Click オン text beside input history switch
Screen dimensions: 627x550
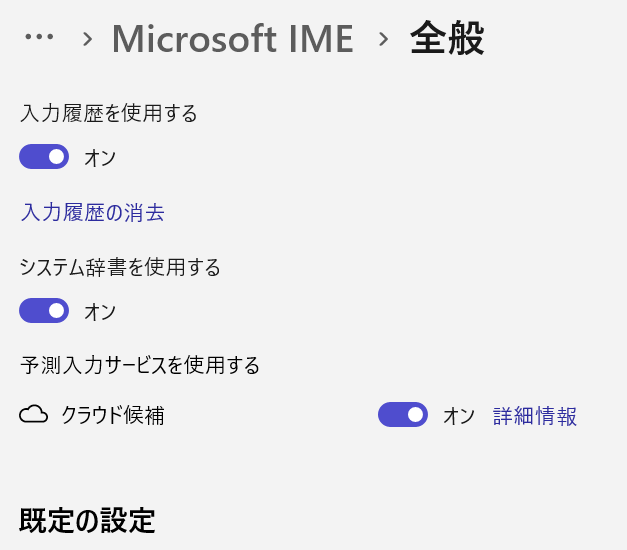(x=100, y=158)
